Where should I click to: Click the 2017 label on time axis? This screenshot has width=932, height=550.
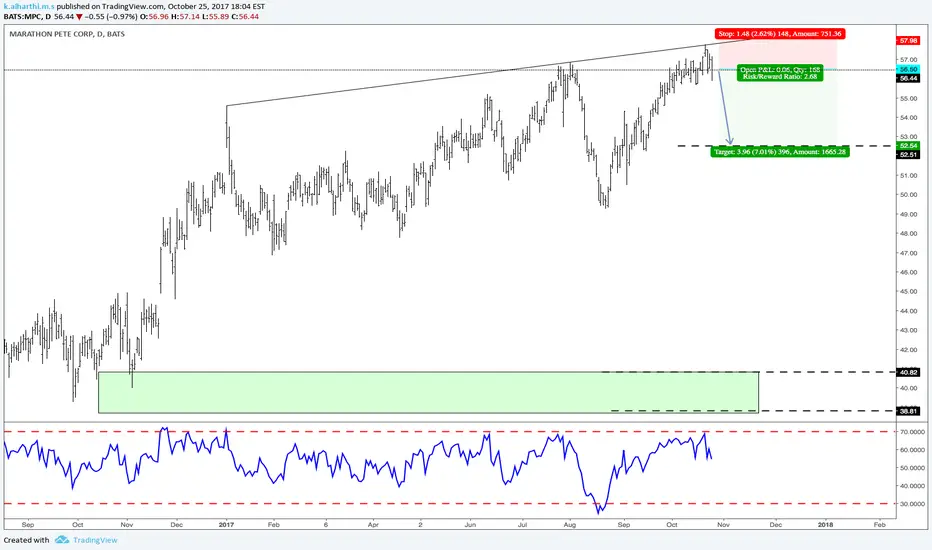click(x=226, y=525)
